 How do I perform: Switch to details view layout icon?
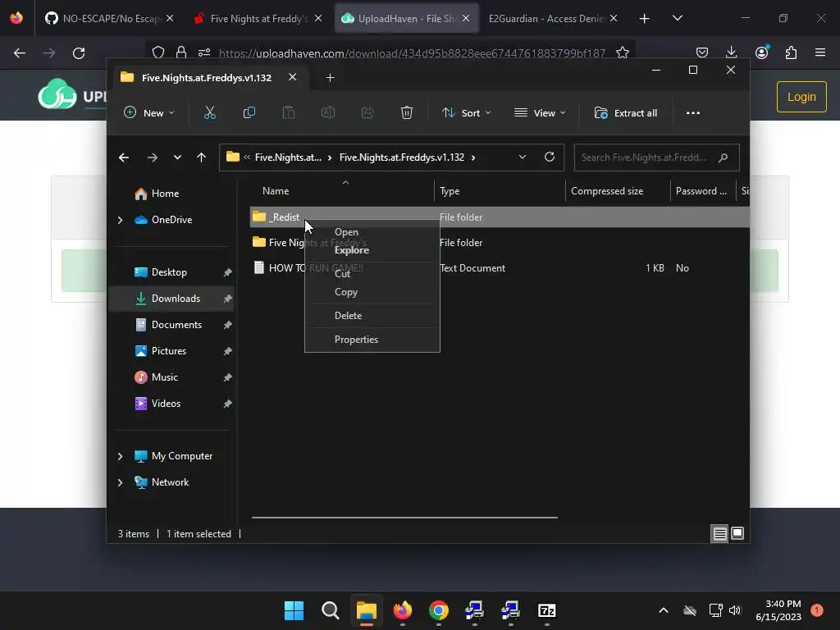point(719,533)
